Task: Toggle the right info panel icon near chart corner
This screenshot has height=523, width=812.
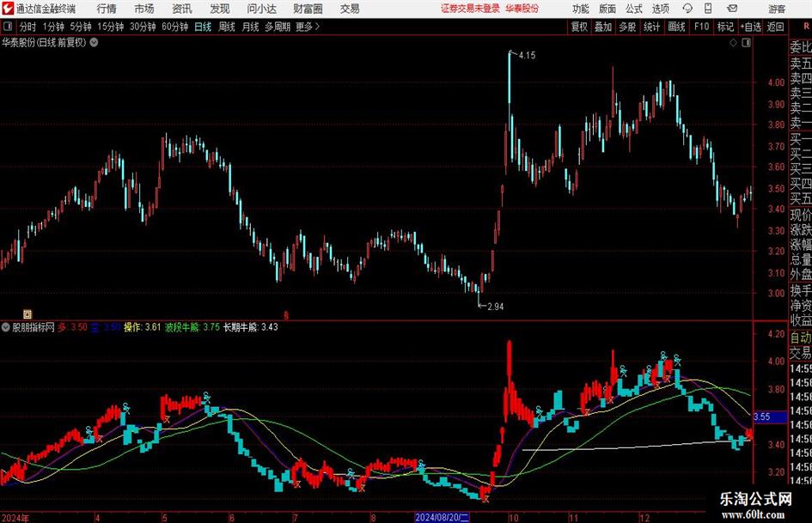Action: [746, 43]
